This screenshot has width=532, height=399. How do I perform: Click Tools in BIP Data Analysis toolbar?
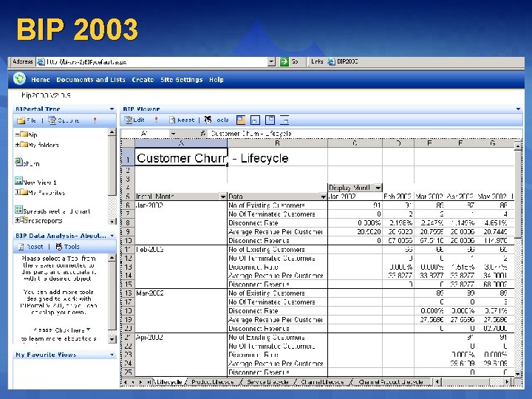click(x=67, y=247)
